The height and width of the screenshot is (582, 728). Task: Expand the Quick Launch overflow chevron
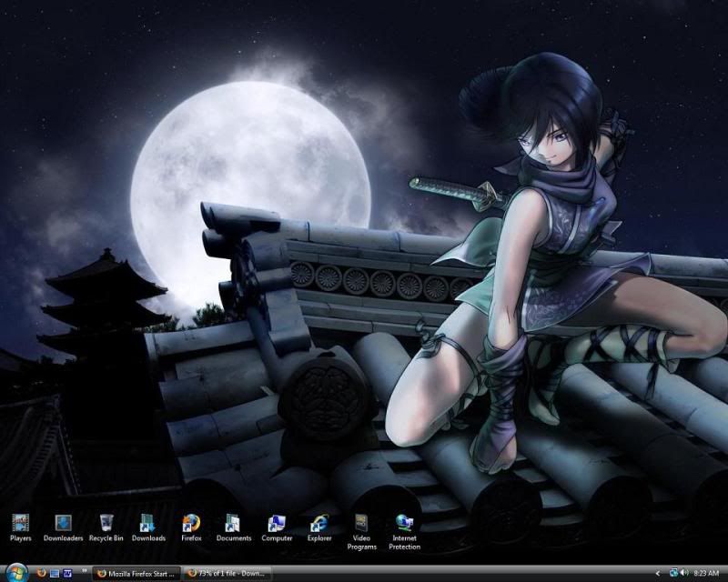(83, 573)
